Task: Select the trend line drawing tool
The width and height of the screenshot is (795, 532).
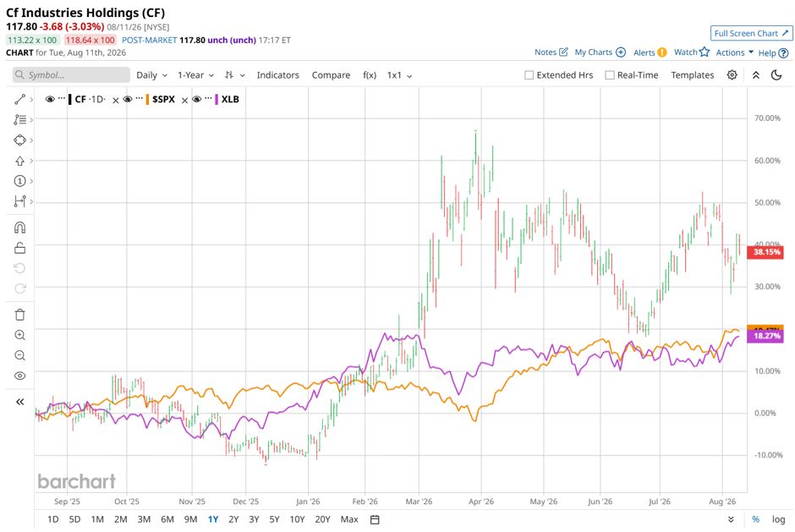Action: point(19,100)
